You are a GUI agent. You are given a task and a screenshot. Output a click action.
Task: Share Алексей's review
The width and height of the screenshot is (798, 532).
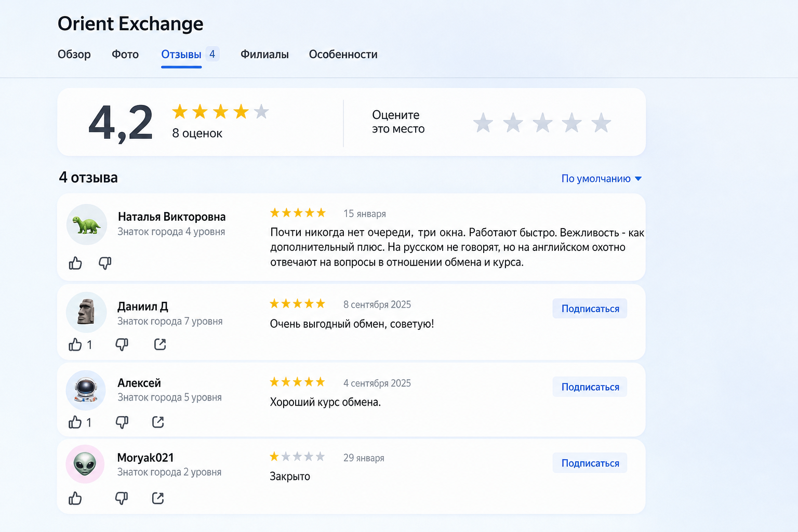tap(158, 422)
